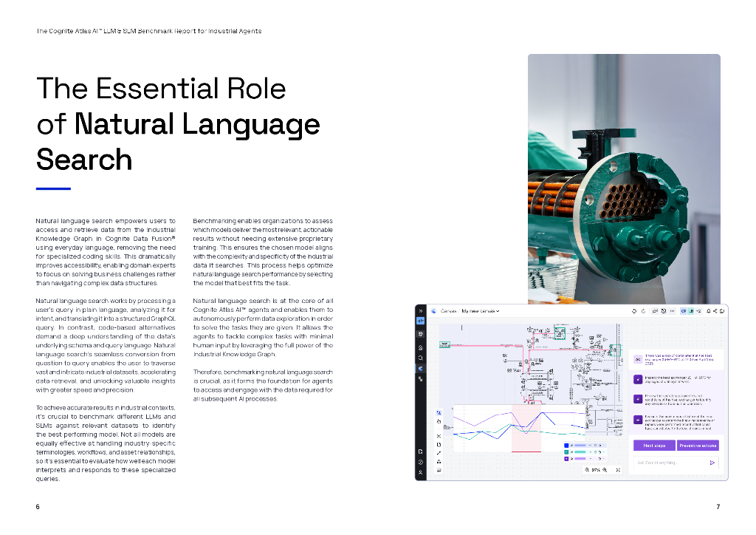Click the send arrow in chat input
The height and width of the screenshot is (535, 756).
(712, 463)
